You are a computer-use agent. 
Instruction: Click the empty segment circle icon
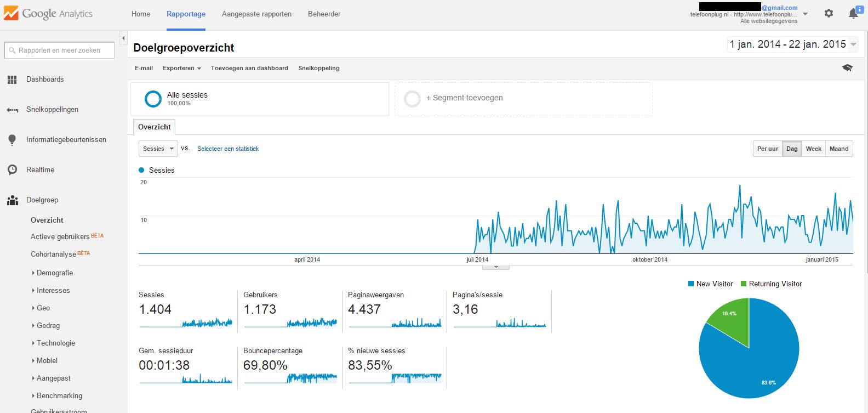[x=412, y=99]
